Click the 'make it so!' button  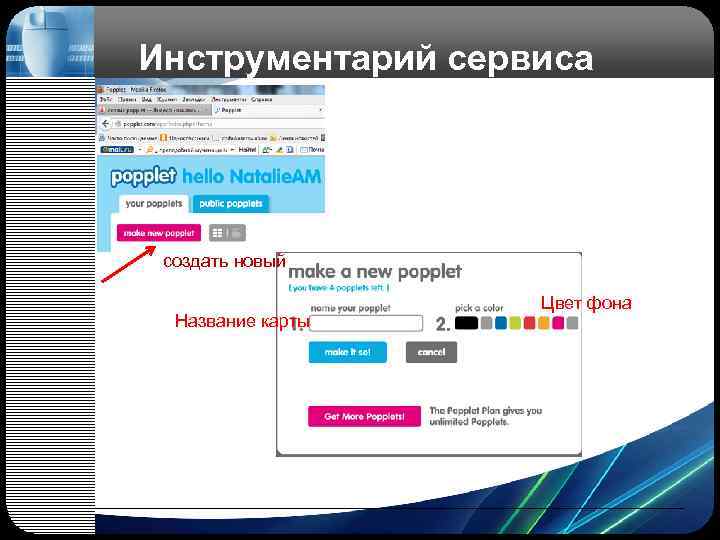click(x=348, y=352)
